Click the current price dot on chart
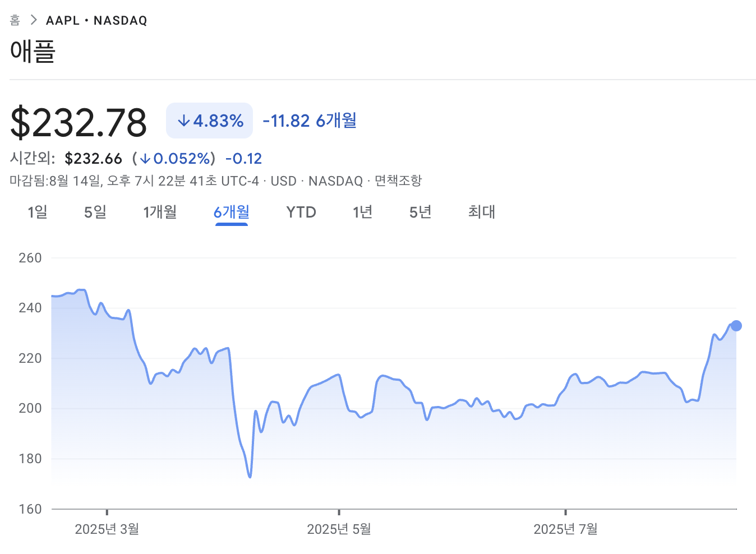This screenshot has height=554, width=756. click(x=736, y=326)
